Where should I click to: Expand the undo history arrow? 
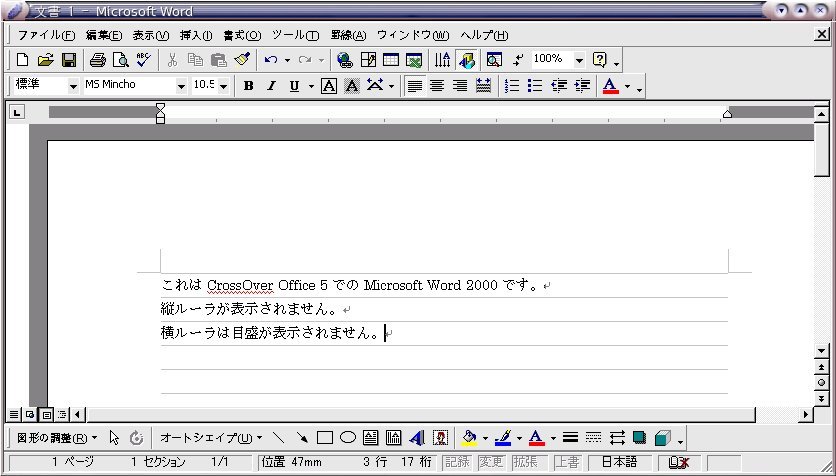tap(287, 60)
